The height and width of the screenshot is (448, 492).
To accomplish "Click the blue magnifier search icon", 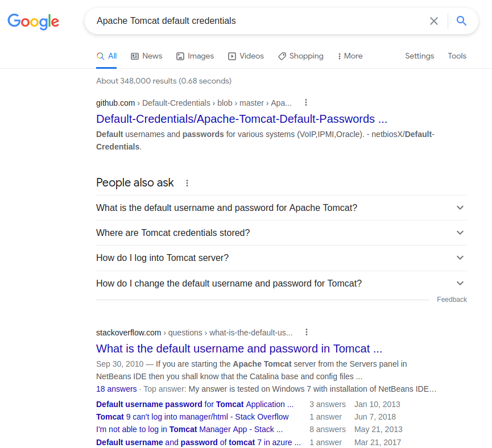I will (462, 21).
